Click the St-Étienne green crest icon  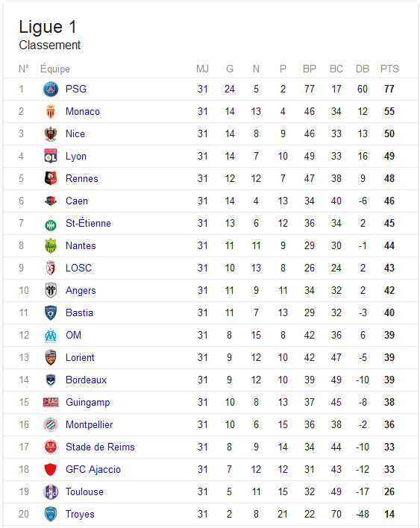point(51,224)
